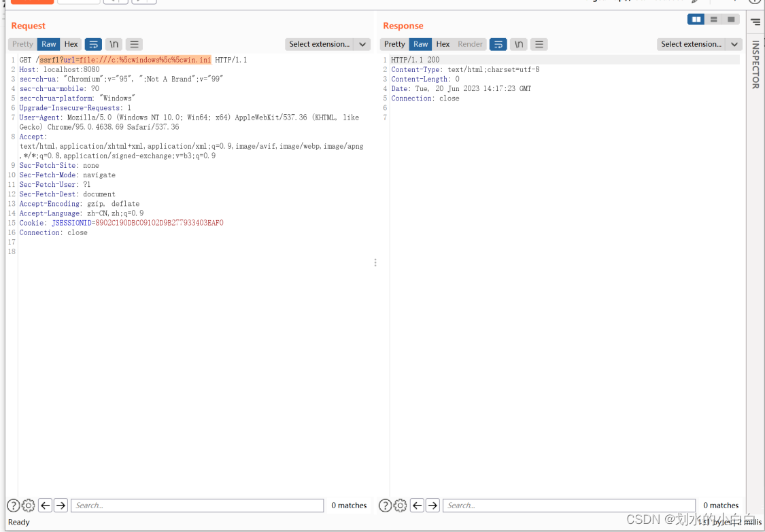765x532 pixels.
Task: Switch Request view to Pretty tab
Action: click(x=23, y=44)
